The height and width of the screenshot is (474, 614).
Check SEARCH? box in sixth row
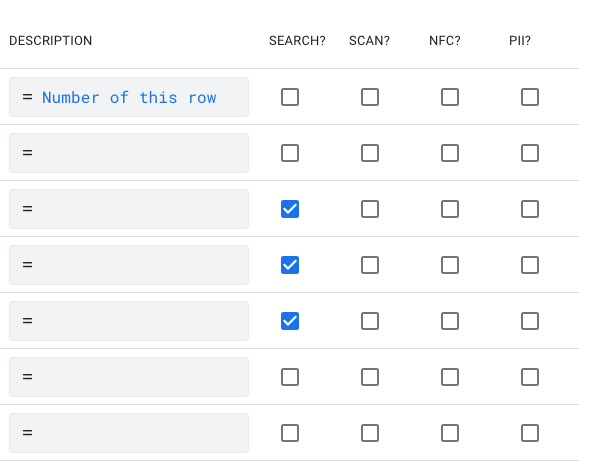click(x=290, y=377)
